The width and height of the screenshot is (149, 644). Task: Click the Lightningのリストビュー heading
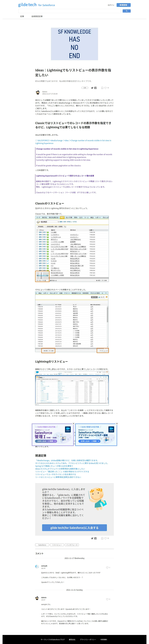[52, 362]
